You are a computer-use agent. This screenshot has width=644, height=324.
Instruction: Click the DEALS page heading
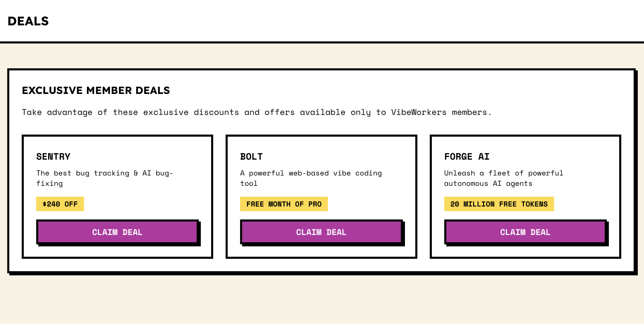[28, 21]
